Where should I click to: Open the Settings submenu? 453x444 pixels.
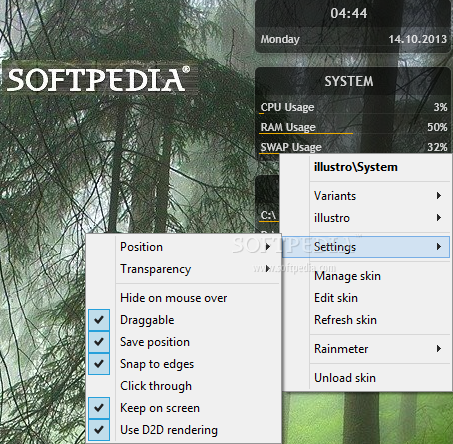[366, 247]
